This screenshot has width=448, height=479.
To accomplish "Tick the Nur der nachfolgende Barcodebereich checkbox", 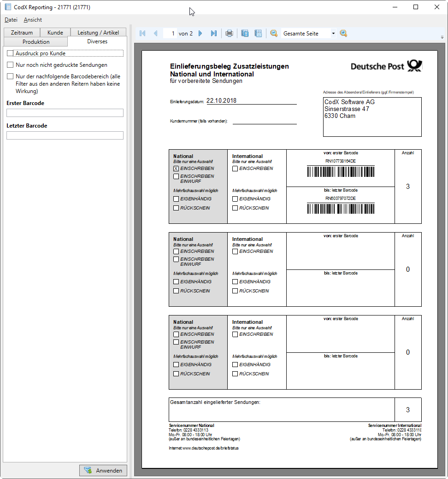I will 10,76.
